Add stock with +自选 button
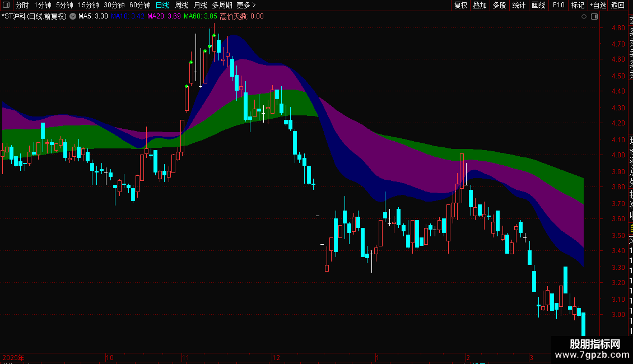Viewport: 633px width, 364px height. (x=598, y=5)
